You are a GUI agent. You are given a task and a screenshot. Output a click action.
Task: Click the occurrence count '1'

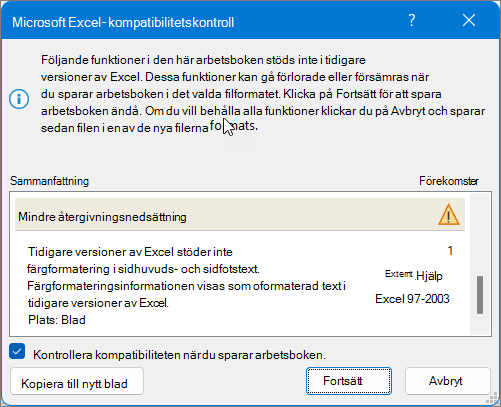tap(450, 251)
